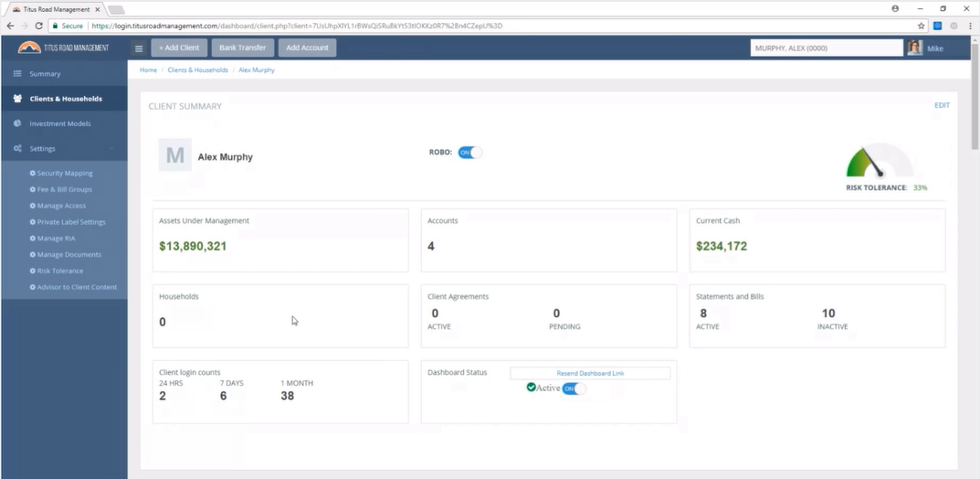This screenshot has width=980, height=479.
Task: Toggle the ROBO switch off
Action: (470, 153)
